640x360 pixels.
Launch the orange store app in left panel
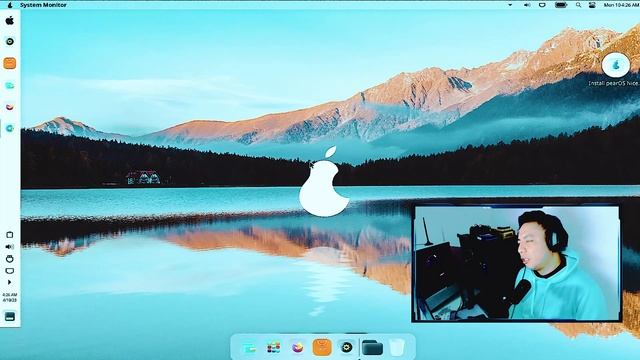point(10,63)
